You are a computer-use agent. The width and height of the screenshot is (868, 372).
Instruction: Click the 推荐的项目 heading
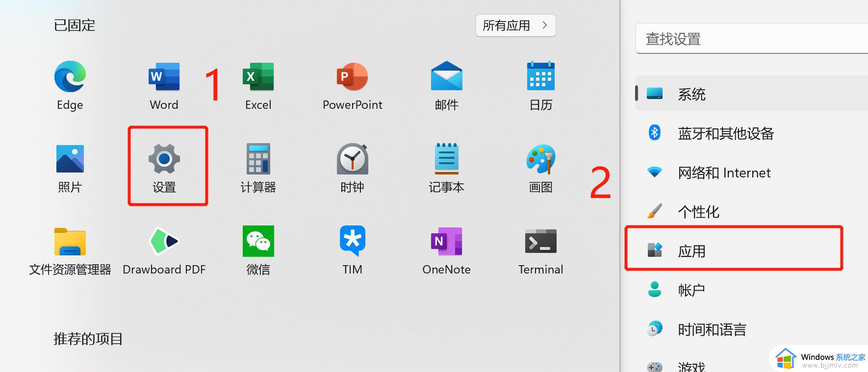(88, 339)
